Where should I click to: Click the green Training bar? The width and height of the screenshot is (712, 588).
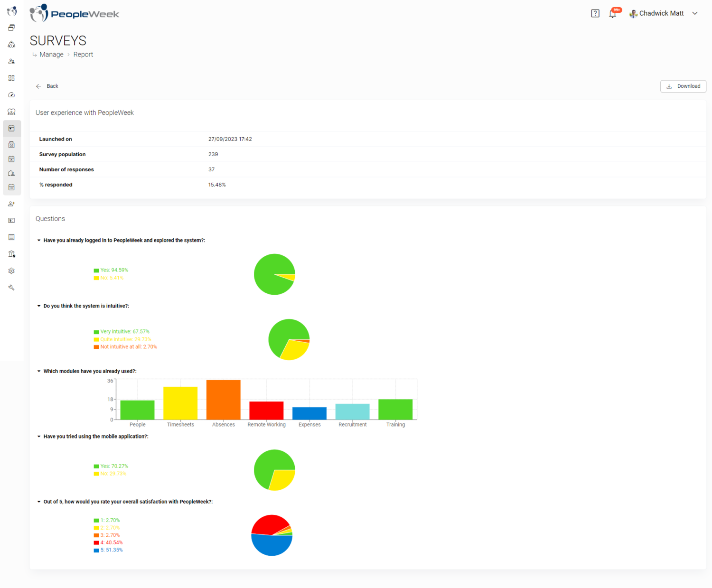[395, 410]
